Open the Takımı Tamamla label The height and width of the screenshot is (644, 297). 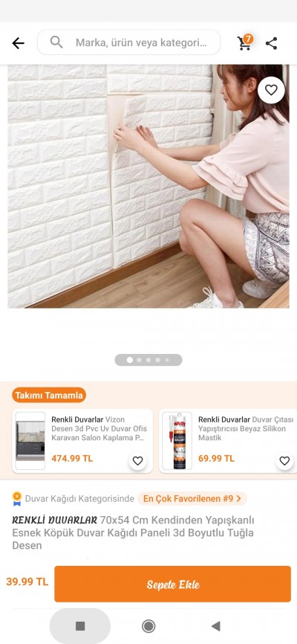pos(49,396)
